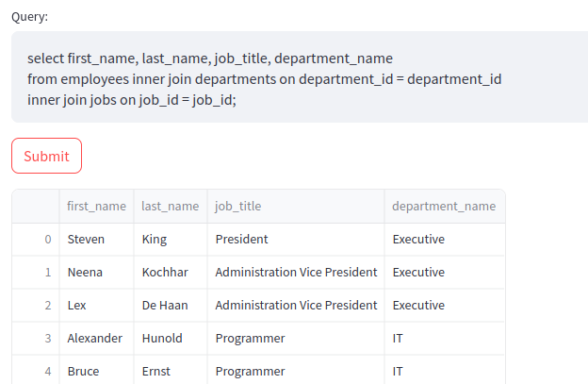Select row index 0 cell
Image resolution: width=588 pixels, height=384 pixels.
36,240
